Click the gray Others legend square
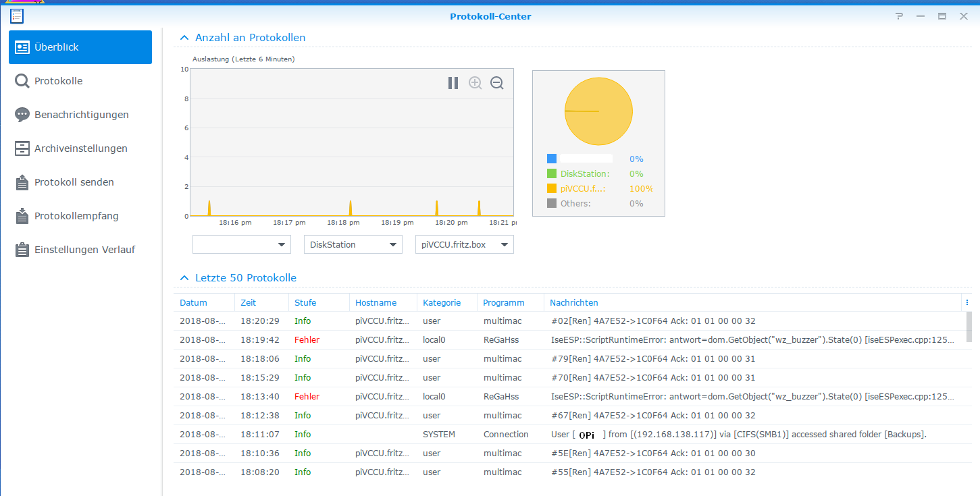Image resolution: width=980 pixels, height=496 pixels. [x=552, y=203]
